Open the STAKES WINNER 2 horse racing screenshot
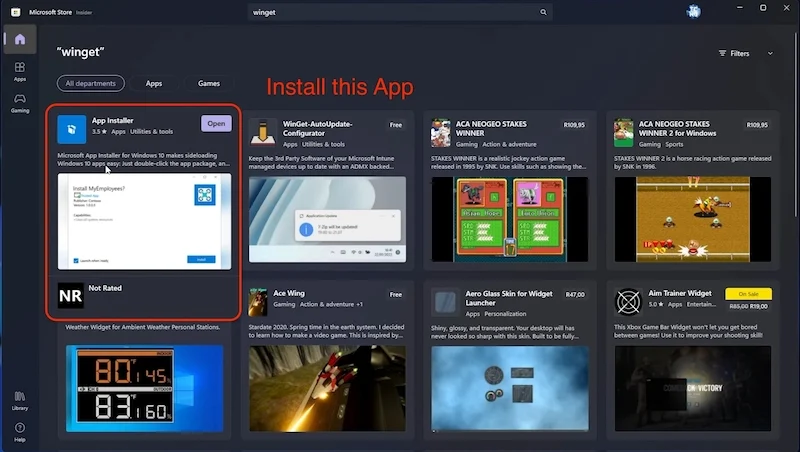 pyautogui.click(x=693, y=219)
